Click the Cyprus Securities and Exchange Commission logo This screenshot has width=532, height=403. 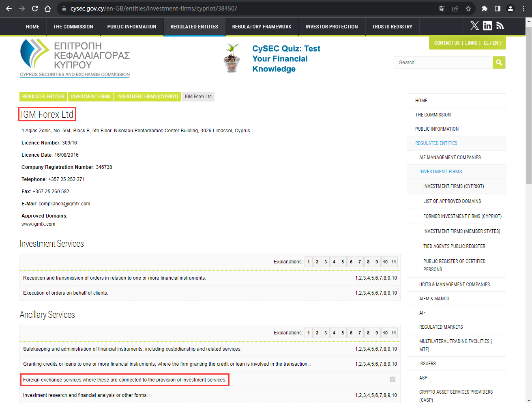[x=75, y=58]
